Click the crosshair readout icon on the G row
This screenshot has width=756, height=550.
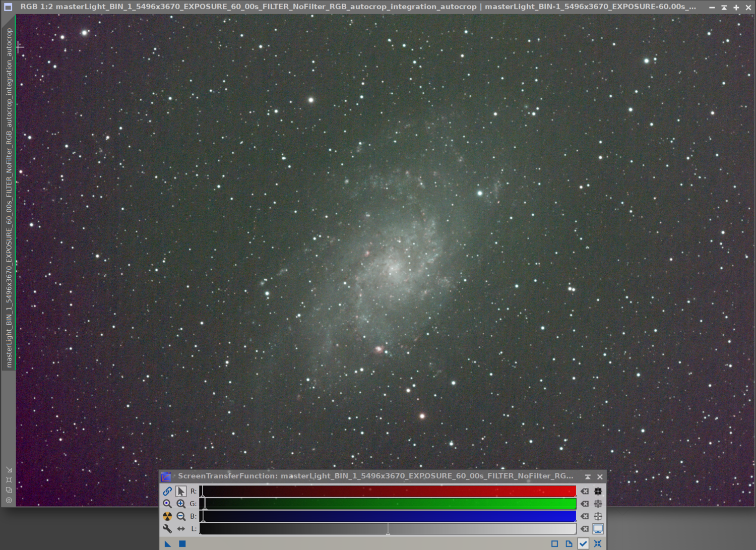coord(598,504)
